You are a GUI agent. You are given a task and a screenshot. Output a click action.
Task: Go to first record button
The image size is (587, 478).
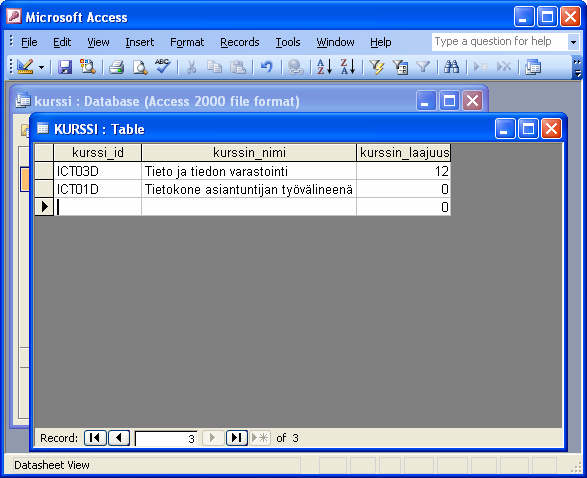click(x=95, y=438)
